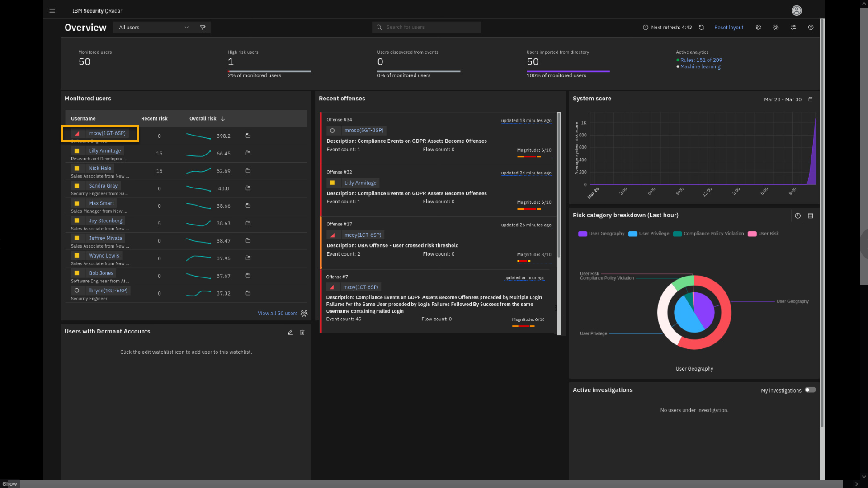Toggle the User Geography legend item
868x488 pixels.
[x=601, y=234]
